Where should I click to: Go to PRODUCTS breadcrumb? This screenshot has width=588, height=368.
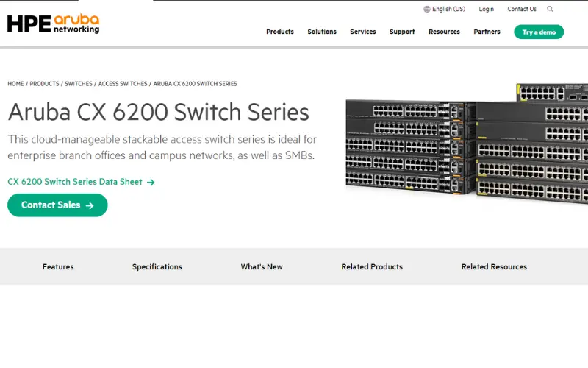44,84
